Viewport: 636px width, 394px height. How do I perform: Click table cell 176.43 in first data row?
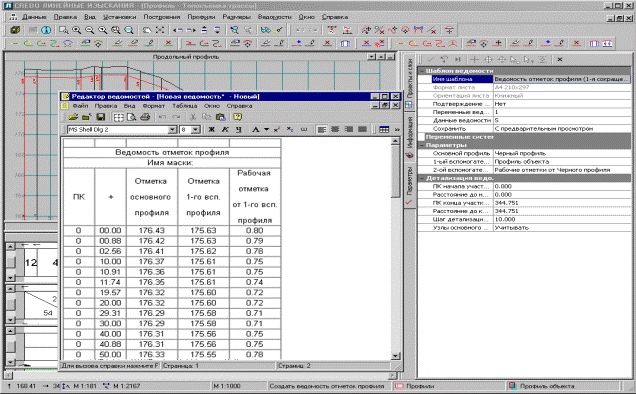pos(152,230)
